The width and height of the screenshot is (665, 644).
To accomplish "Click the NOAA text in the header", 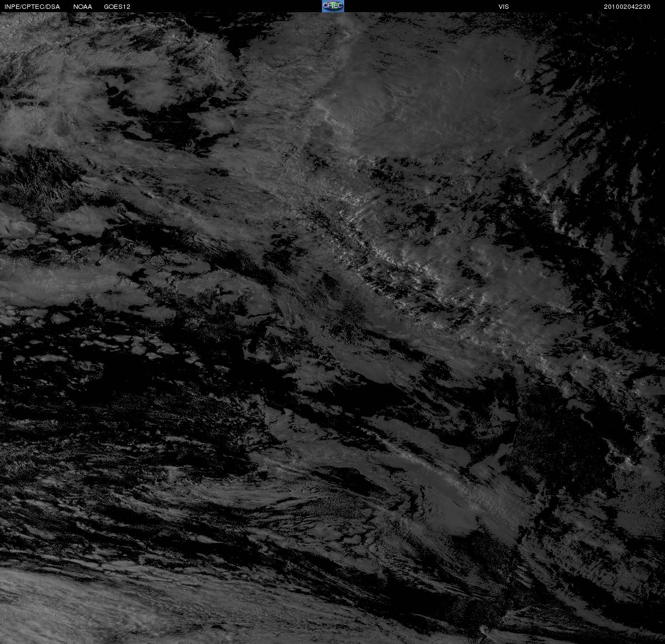I will 83,7.
